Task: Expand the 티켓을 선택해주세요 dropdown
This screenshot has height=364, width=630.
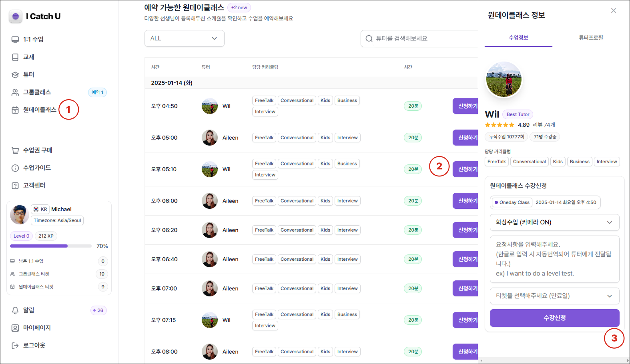Action: pyautogui.click(x=554, y=296)
